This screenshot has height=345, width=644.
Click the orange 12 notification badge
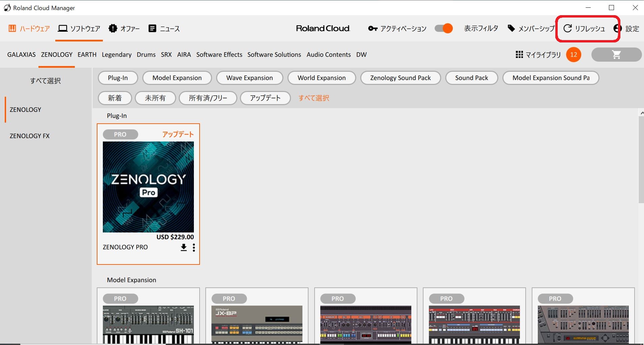[x=574, y=55]
